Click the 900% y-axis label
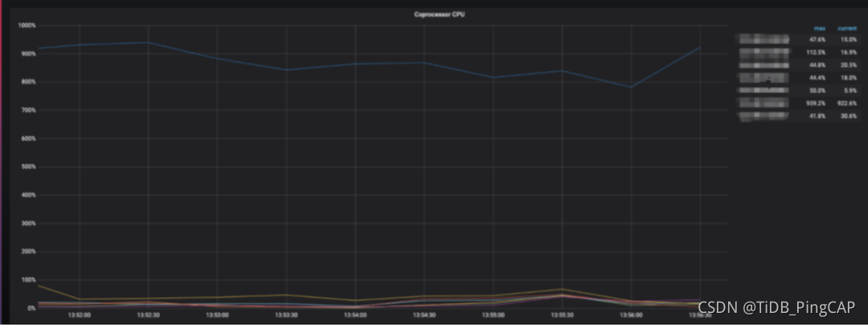The height and width of the screenshot is (325, 868). pos(27,54)
